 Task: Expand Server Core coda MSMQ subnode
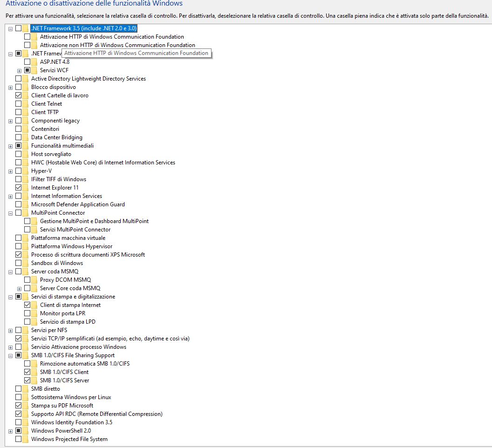coord(19,289)
